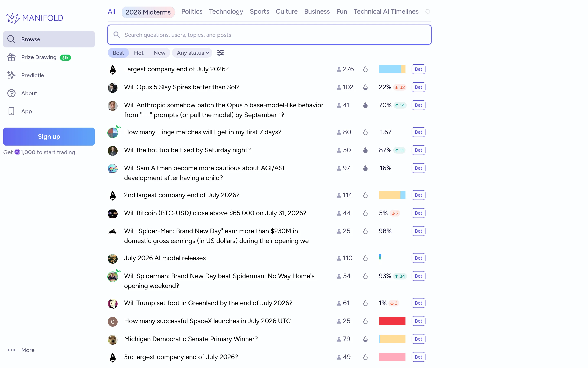Open the Culture topic tab
This screenshot has width=588, height=368.
pyautogui.click(x=286, y=11)
